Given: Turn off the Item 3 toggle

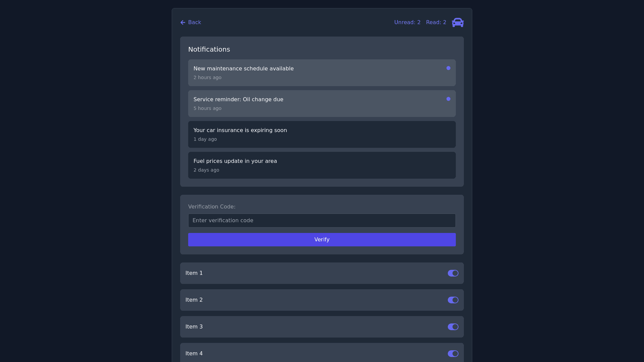Looking at the screenshot, I should click(453, 327).
